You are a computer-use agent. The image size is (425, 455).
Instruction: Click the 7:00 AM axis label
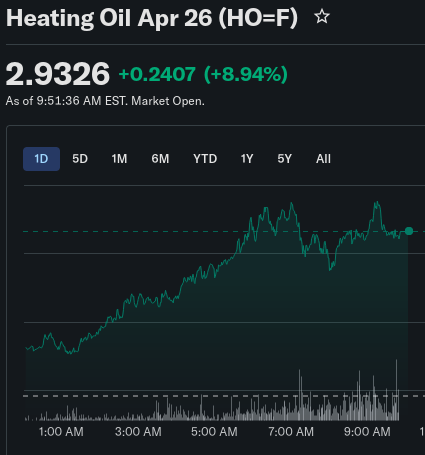(291, 432)
